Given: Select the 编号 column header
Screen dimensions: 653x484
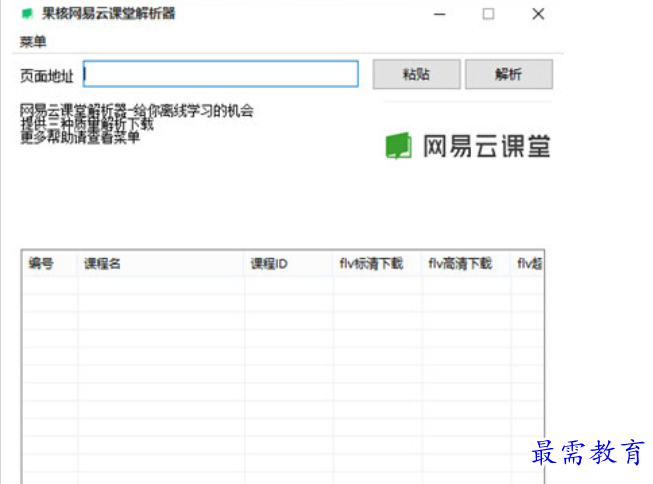Looking at the screenshot, I should 50,263.
